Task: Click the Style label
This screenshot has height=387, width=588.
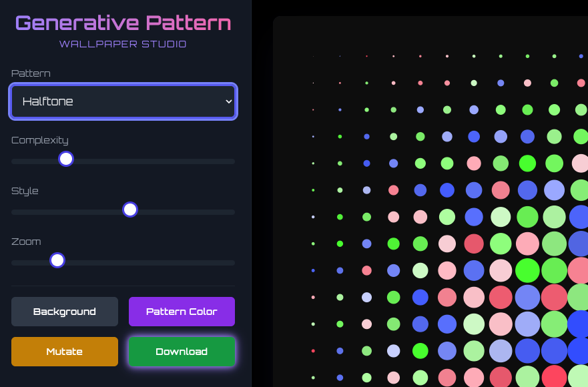Action: coord(25,191)
